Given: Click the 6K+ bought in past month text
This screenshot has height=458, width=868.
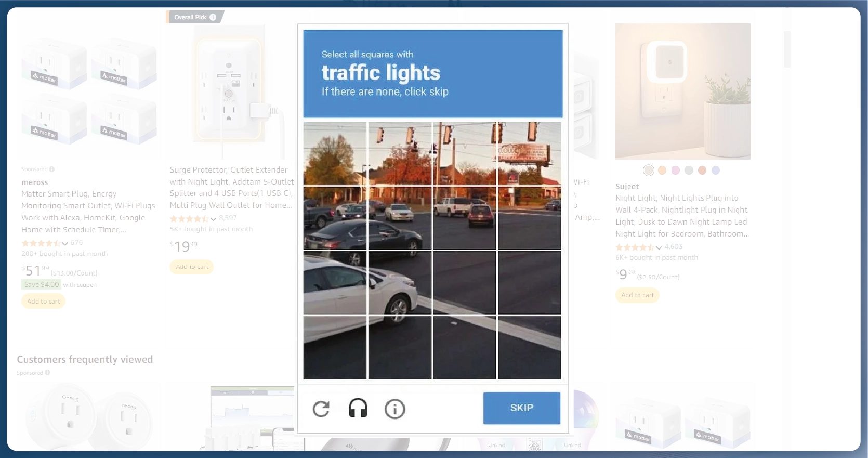Looking at the screenshot, I should tap(657, 258).
